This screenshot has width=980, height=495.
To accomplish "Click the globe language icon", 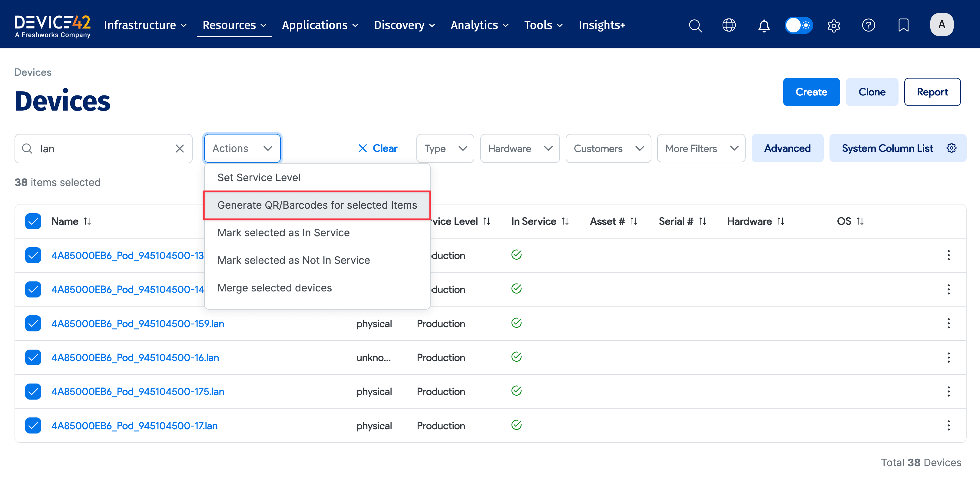I will [x=729, y=25].
